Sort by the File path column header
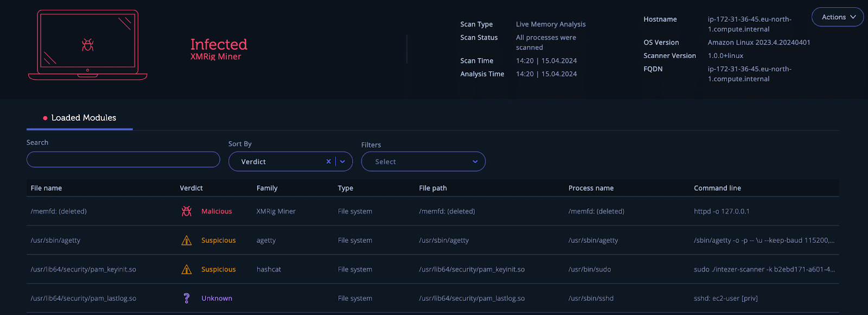Viewport: 868px width, 315px height. tap(433, 188)
